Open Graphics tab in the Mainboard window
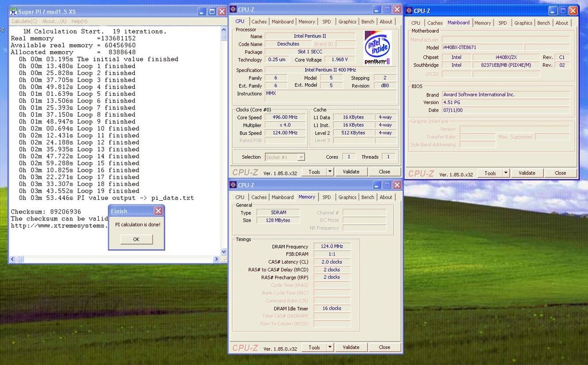 point(523,23)
